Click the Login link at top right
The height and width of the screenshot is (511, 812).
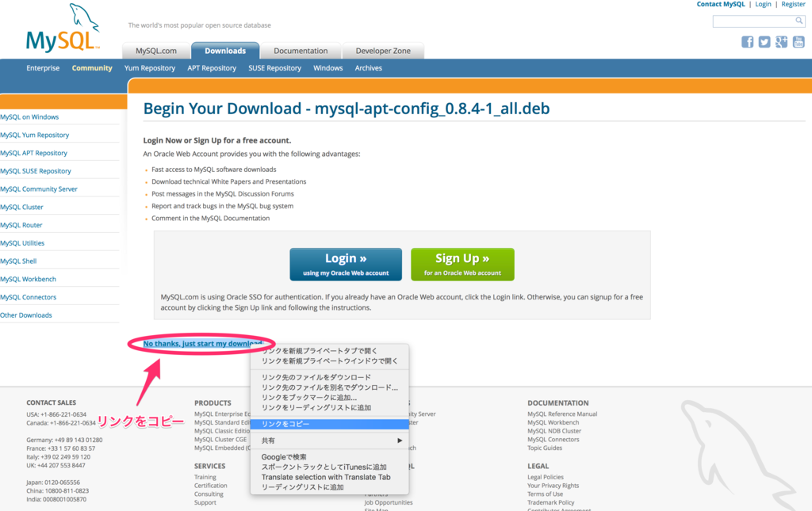(763, 4)
